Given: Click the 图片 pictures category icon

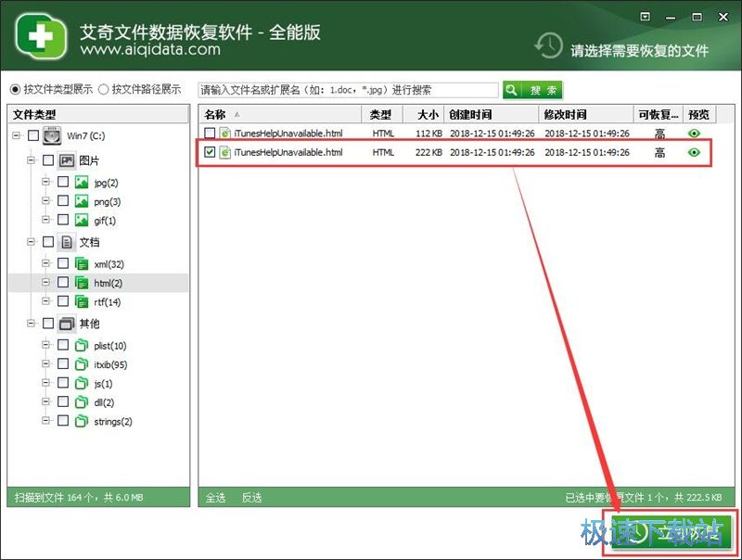Looking at the screenshot, I should pyautogui.click(x=67, y=160).
